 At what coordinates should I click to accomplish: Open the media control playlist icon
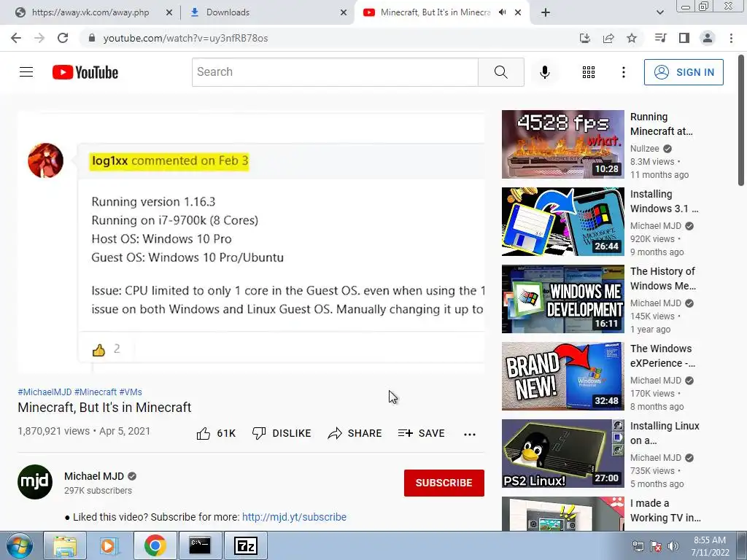(x=660, y=38)
